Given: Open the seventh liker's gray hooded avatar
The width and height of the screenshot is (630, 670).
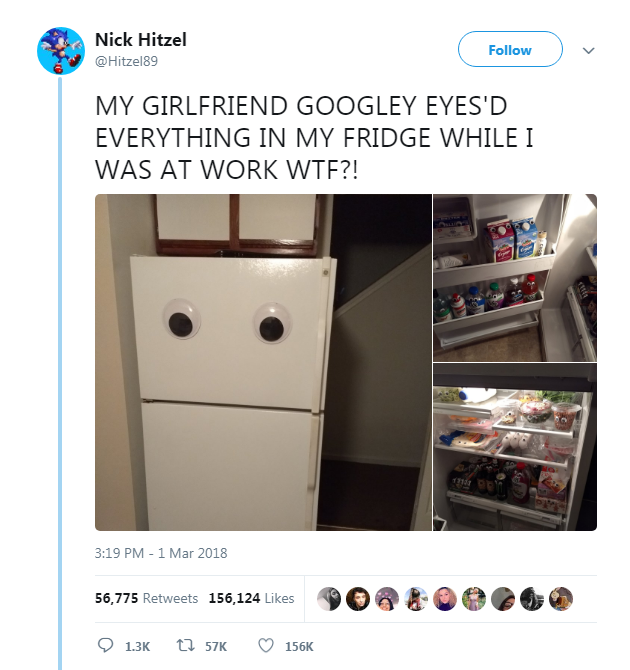Looking at the screenshot, I should click(x=503, y=599).
